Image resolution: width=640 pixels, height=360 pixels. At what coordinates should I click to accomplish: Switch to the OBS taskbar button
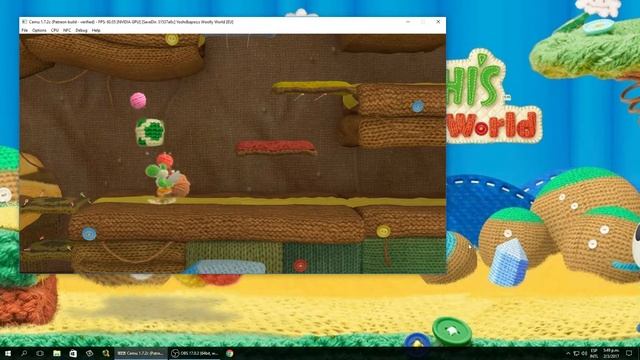(x=195, y=353)
